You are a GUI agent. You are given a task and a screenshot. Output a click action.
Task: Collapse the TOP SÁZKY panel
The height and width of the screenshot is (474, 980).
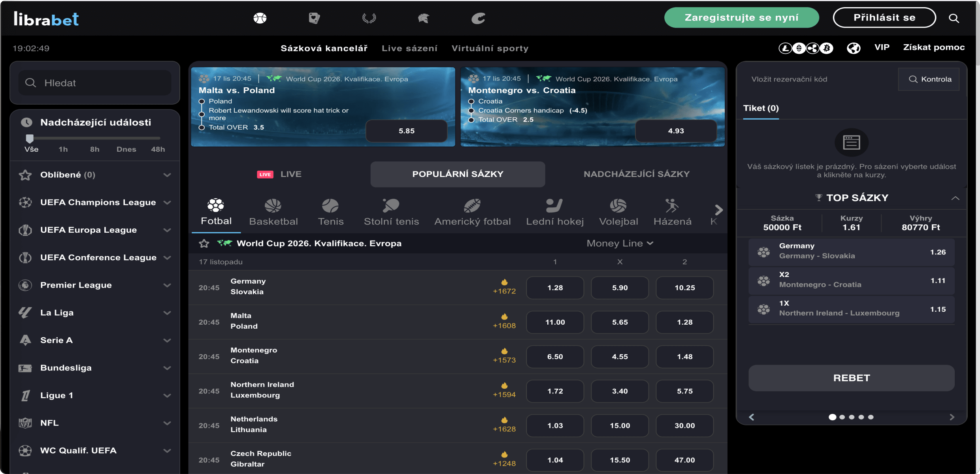[x=955, y=198]
